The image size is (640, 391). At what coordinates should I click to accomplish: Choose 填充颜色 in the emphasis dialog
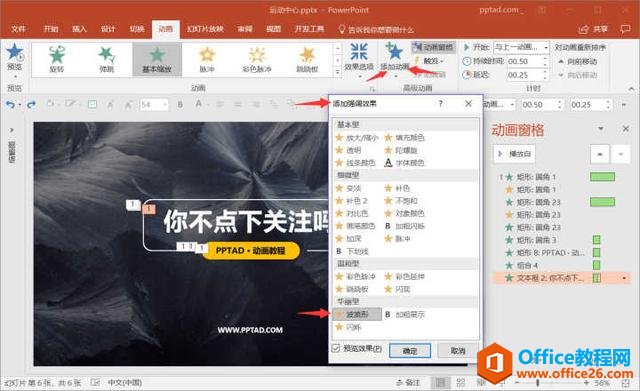click(405, 138)
